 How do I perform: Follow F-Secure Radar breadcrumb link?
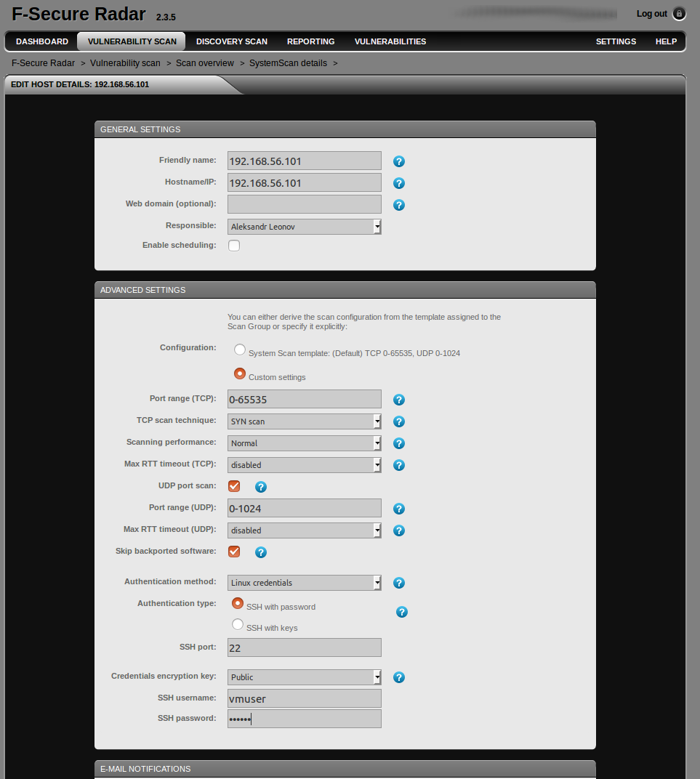[43, 64]
